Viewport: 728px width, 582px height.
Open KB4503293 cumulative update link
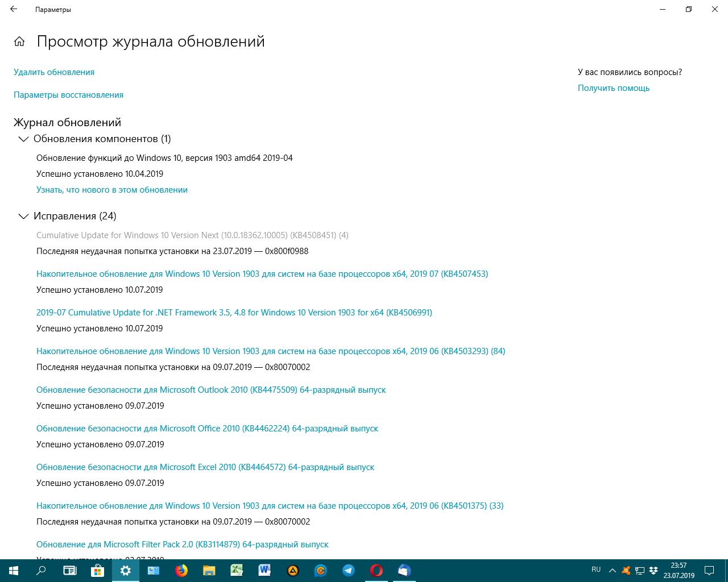click(271, 351)
